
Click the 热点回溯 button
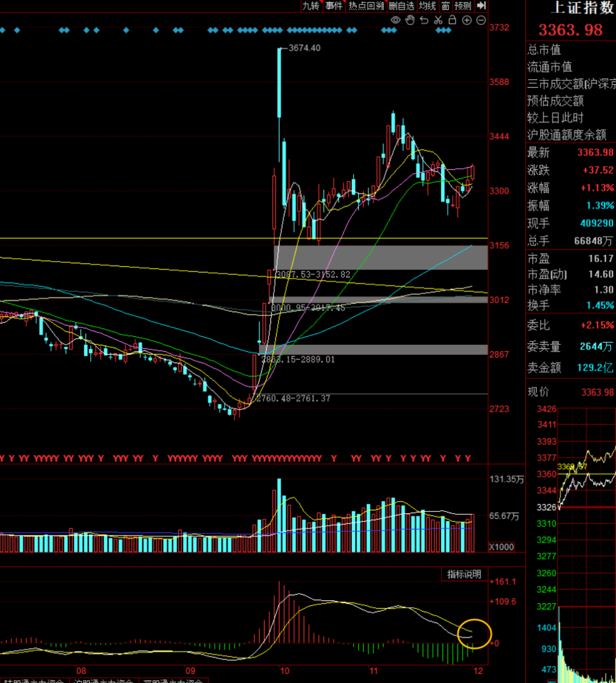tap(366, 6)
